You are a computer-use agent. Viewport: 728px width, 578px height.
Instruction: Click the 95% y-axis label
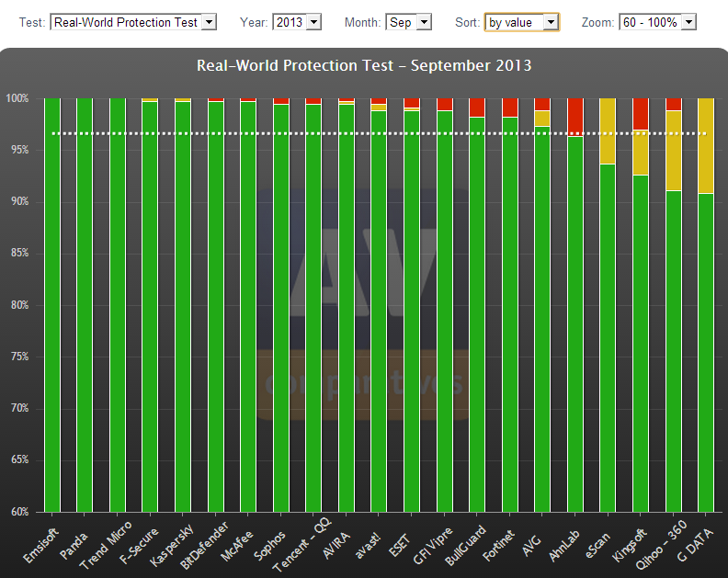click(x=19, y=150)
